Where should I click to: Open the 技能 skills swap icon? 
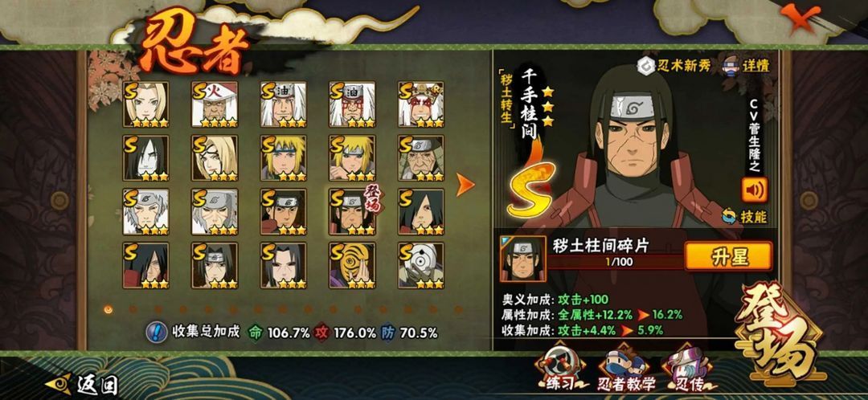coord(744,216)
